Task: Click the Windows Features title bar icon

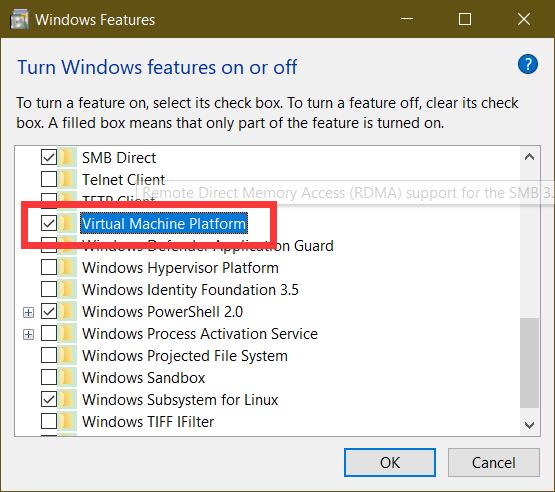Action: (x=19, y=19)
